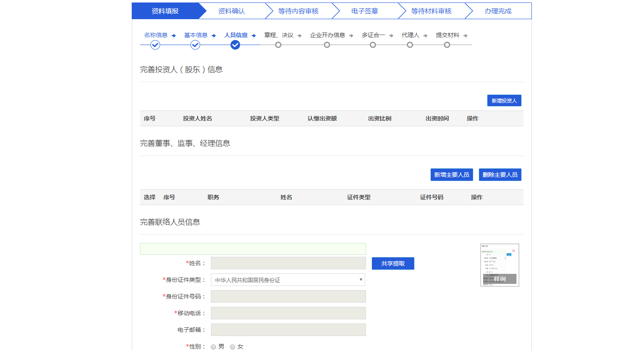
Task: Click the 新增投资人 button
Action: (504, 100)
